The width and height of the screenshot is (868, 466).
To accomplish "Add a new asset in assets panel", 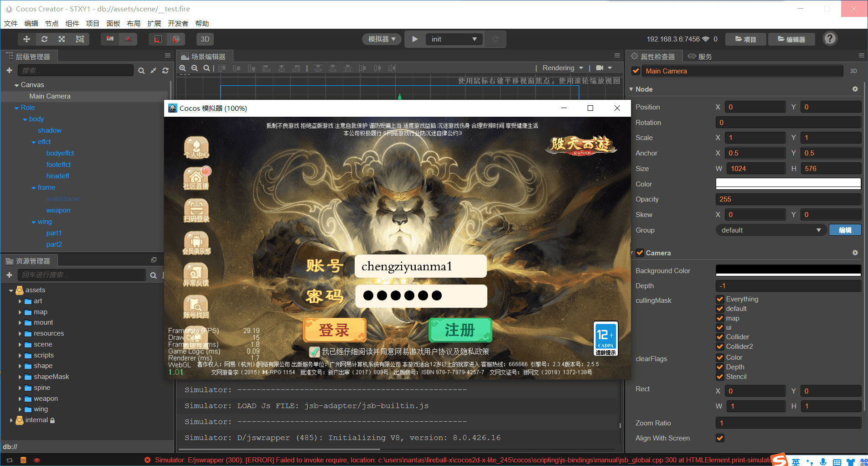I will pyautogui.click(x=9, y=275).
